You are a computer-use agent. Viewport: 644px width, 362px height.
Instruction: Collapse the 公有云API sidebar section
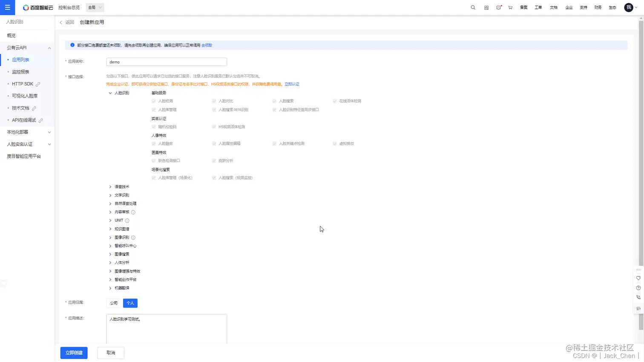point(49,48)
